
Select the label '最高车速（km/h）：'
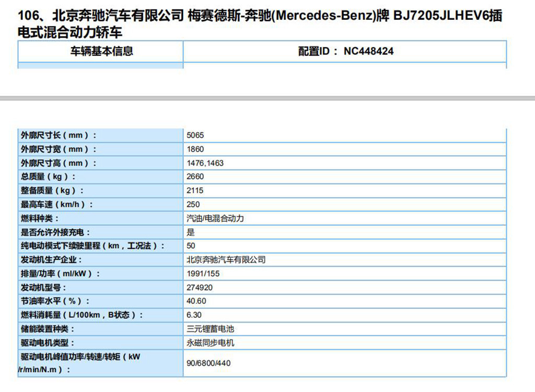click(57, 204)
